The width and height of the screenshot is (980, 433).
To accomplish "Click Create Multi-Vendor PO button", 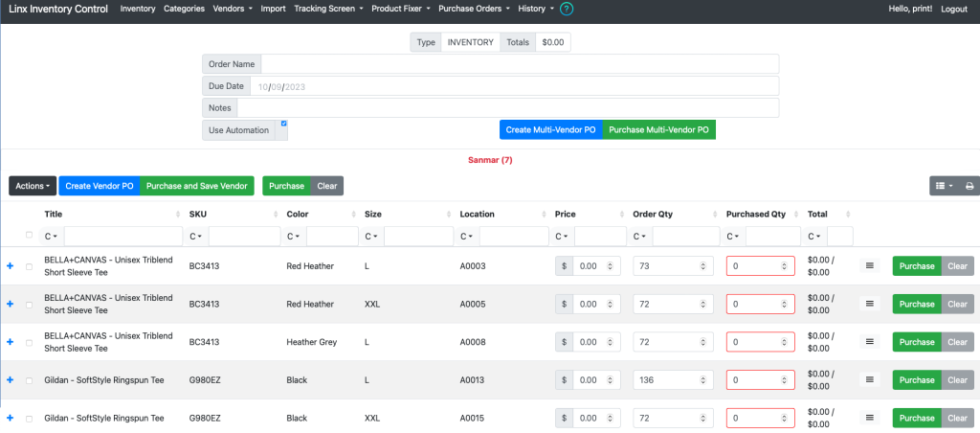I will coord(550,129).
